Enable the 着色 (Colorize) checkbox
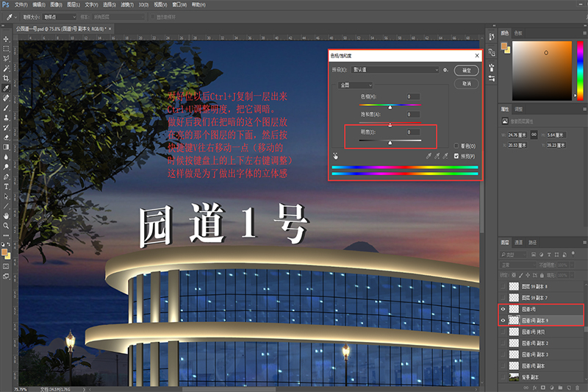The image size is (588, 392). pos(456,146)
